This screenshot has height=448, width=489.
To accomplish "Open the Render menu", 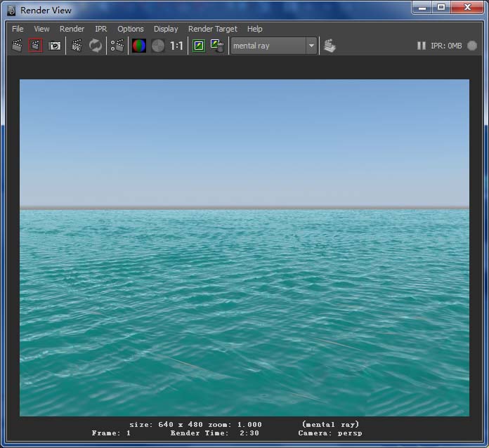I will pyautogui.click(x=72, y=29).
